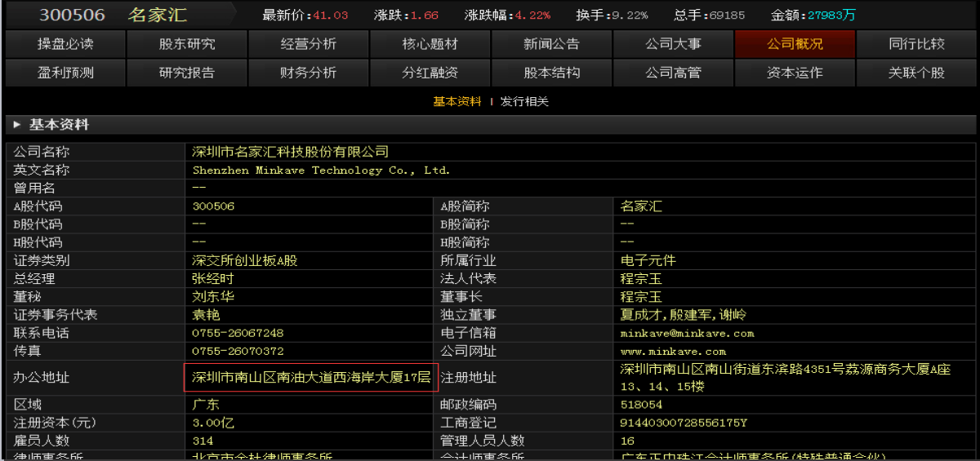The width and height of the screenshot is (980, 461).
Task: Go to 公司大事 tab
Action: coord(674,44)
